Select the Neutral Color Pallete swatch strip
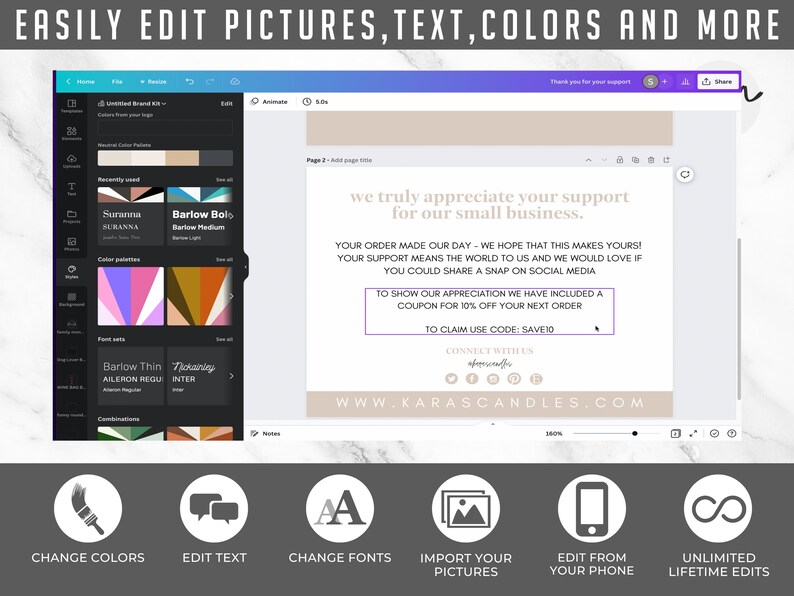Viewport: 794px width, 596px height. pyautogui.click(x=165, y=158)
